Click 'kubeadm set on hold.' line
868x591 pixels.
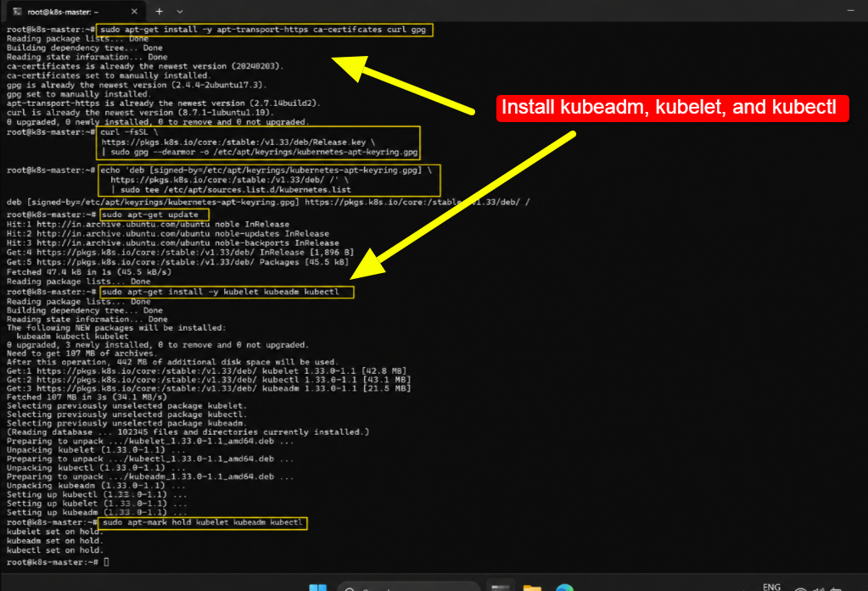(x=55, y=541)
